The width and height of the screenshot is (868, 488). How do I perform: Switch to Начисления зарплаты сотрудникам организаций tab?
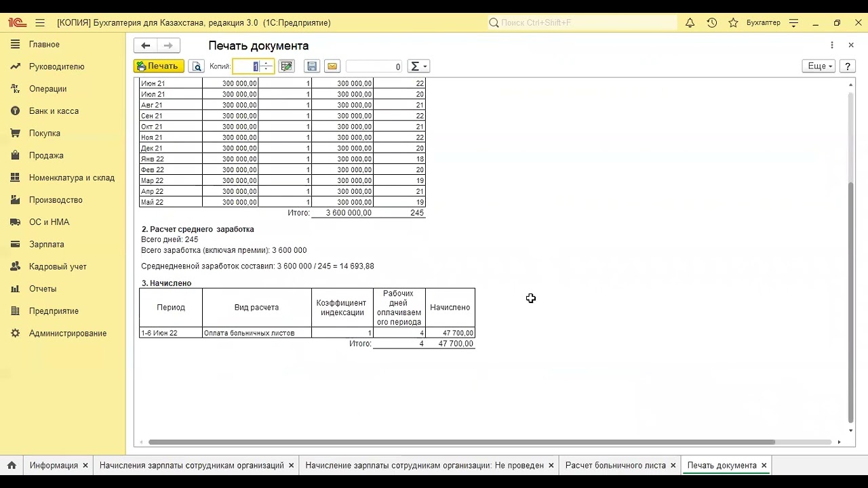[x=192, y=466]
